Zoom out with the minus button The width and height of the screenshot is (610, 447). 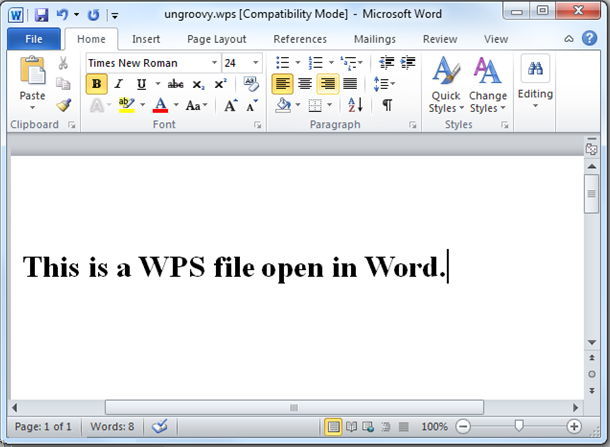[463, 427]
